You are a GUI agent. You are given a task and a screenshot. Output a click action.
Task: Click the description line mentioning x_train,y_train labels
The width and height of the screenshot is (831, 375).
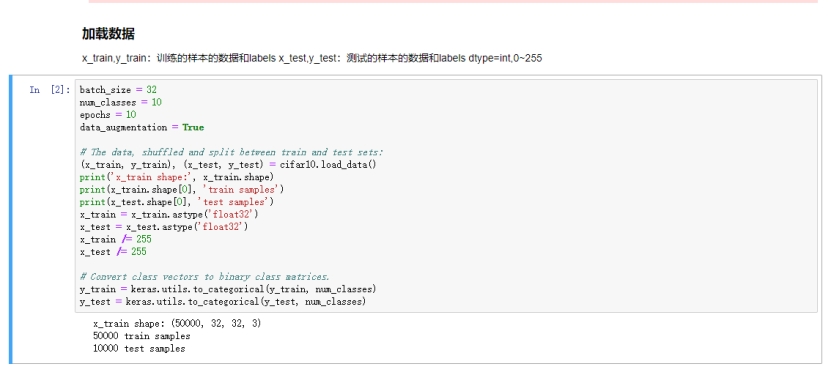[312, 58]
